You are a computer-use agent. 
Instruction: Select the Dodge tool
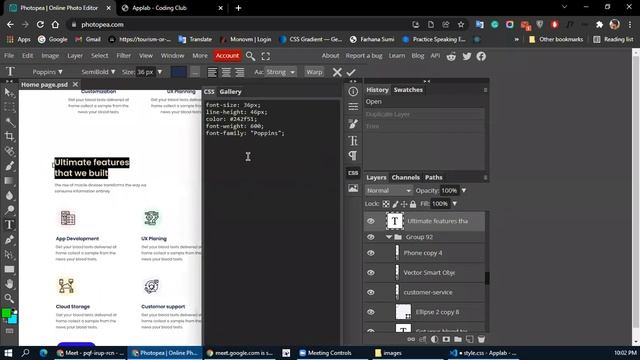pos(9,210)
